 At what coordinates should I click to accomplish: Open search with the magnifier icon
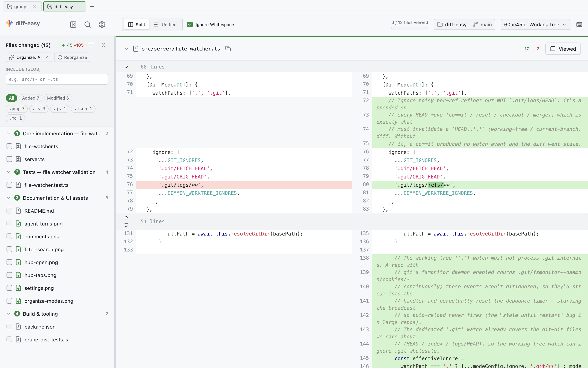tap(87, 25)
